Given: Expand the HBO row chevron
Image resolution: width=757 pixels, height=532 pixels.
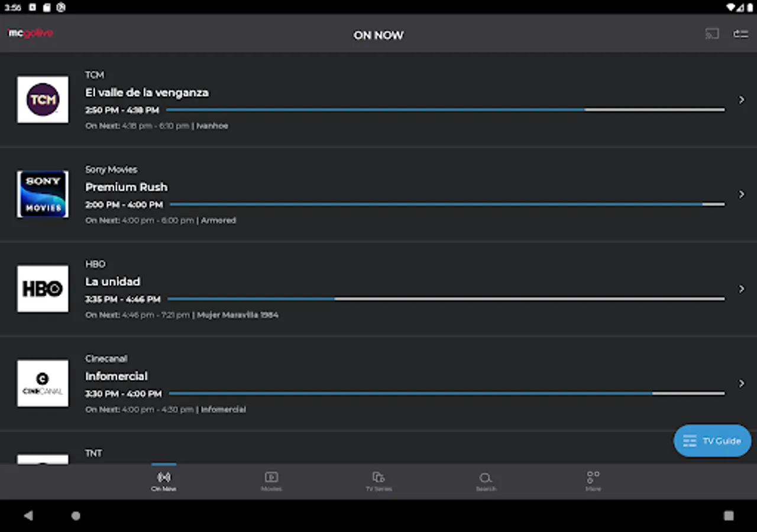Looking at the screenshot, I should (742, 289).
